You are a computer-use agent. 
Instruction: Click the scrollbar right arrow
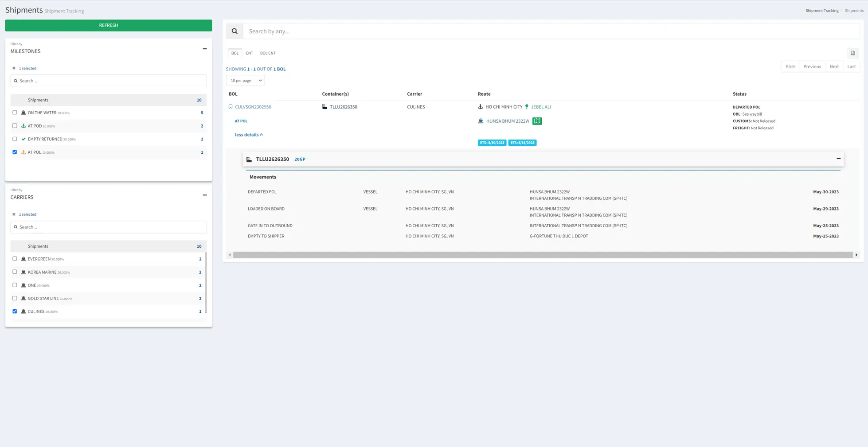(856, 255)
